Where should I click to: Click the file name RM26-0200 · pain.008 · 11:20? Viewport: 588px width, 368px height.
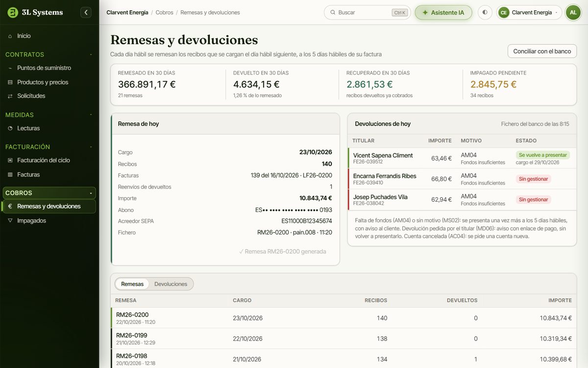[x=294, y=233]
